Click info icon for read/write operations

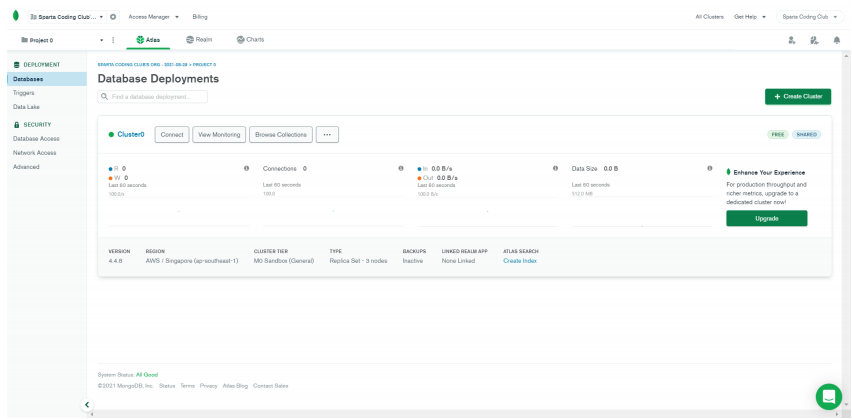[x=247, y=168]
